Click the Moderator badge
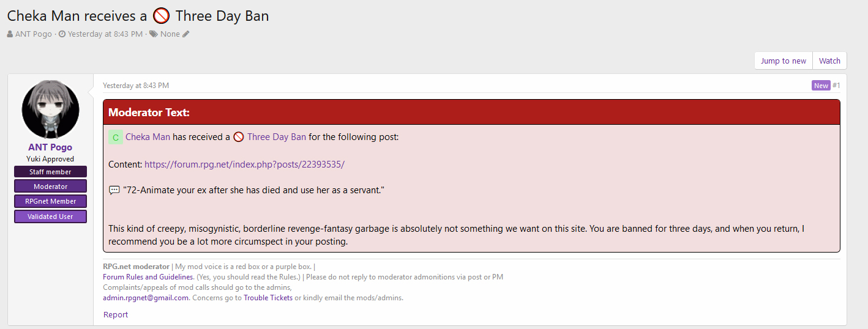Image resolution: width=868 pixels, height=329 pixels. click(50, 186)
